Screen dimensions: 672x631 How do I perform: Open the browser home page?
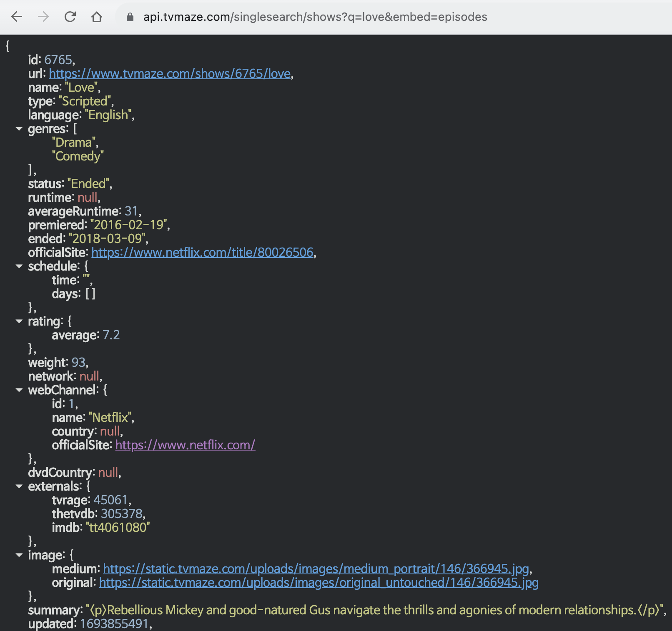pyautogui.click(x=97, y=17)
